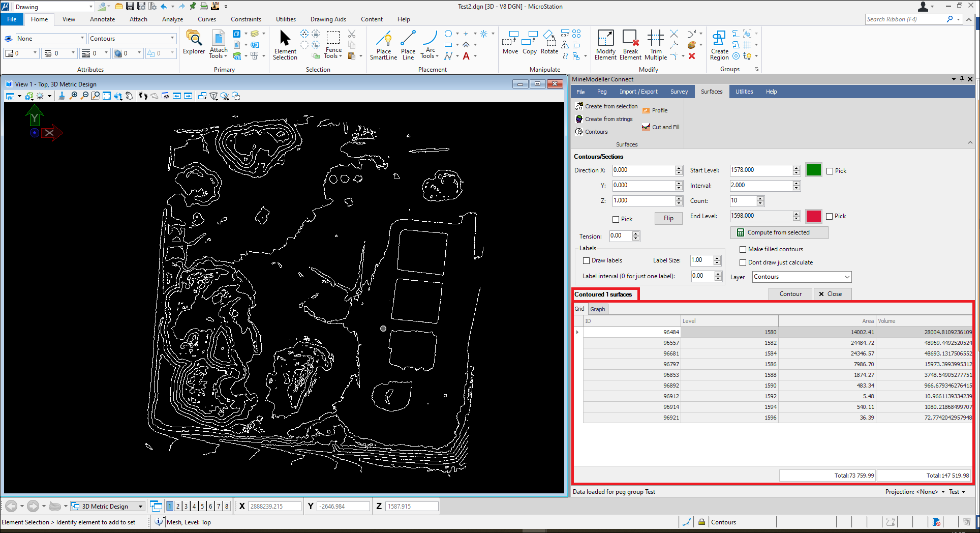Tick Dont draw just calculate checkbox
The width and height of the screenshot is (980, 533).
tap(743, 262)
